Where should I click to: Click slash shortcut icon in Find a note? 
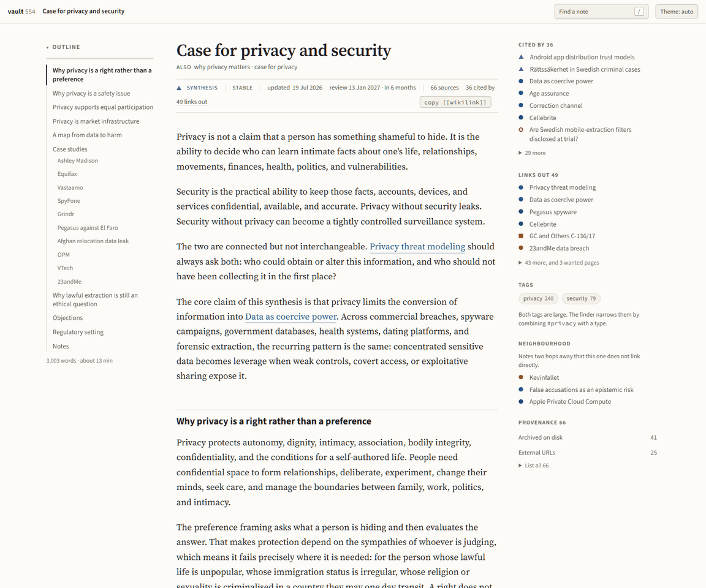click(x=639, y=12)
